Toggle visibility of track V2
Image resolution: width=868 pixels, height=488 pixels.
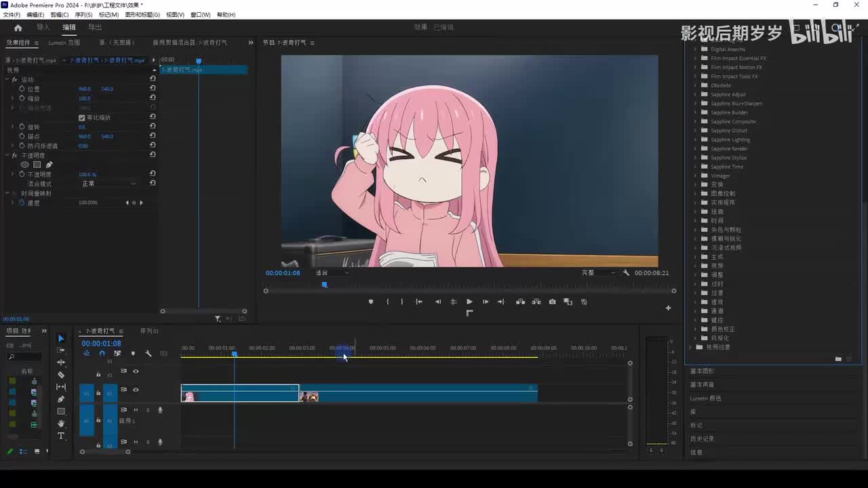[136, 371]
